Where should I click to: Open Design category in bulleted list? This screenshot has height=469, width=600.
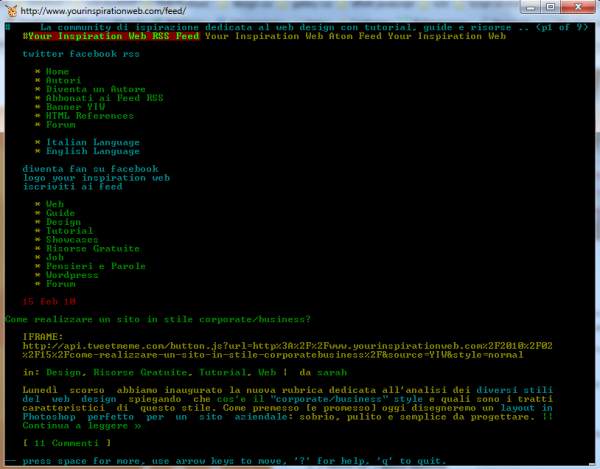coord(64,222)
